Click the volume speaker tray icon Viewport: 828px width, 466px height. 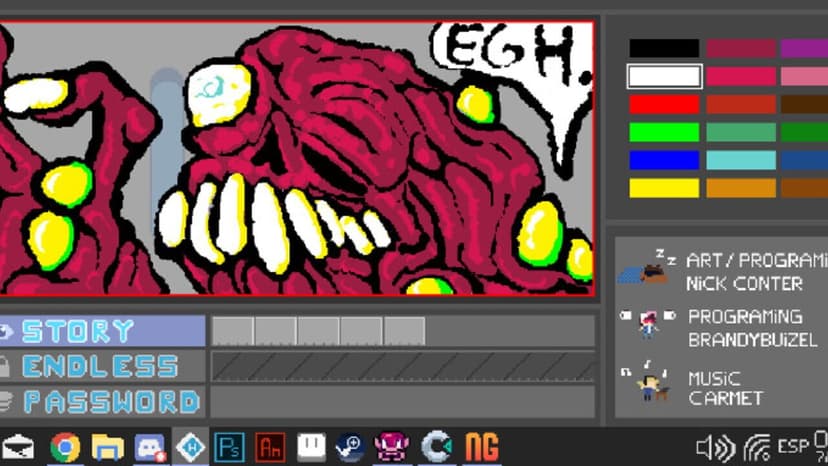tap(716, 448)
